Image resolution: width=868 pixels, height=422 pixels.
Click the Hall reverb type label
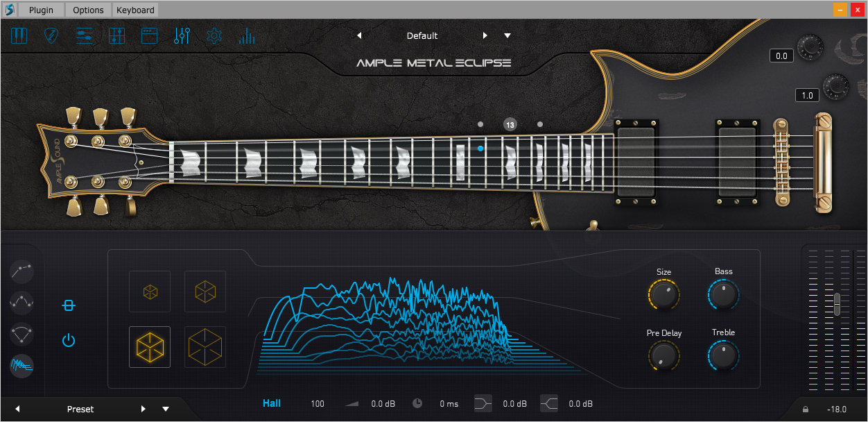[x=272, y=403]
